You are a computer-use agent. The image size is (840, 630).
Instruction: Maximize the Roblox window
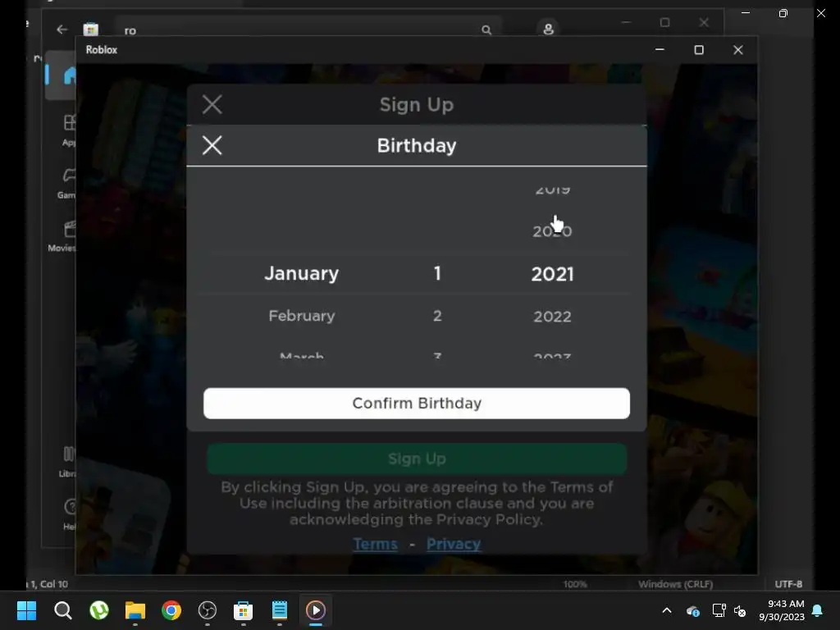(x=699, y=50)
